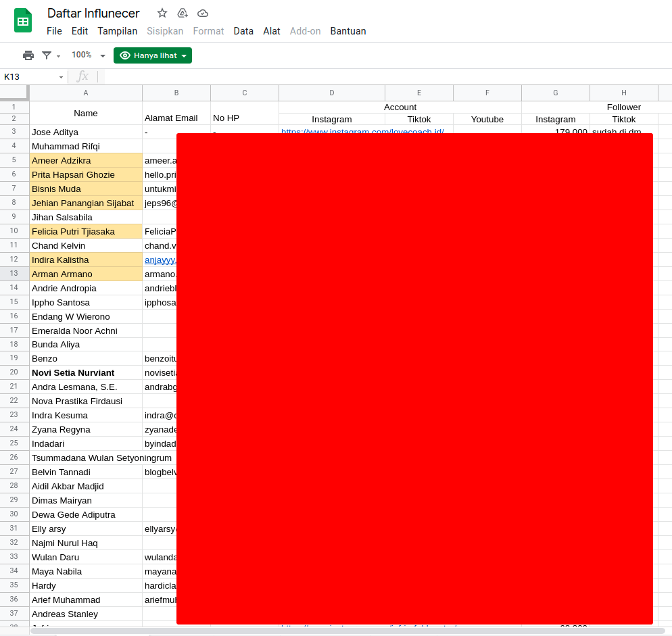Open the Bantuan menu

[347, 31]
